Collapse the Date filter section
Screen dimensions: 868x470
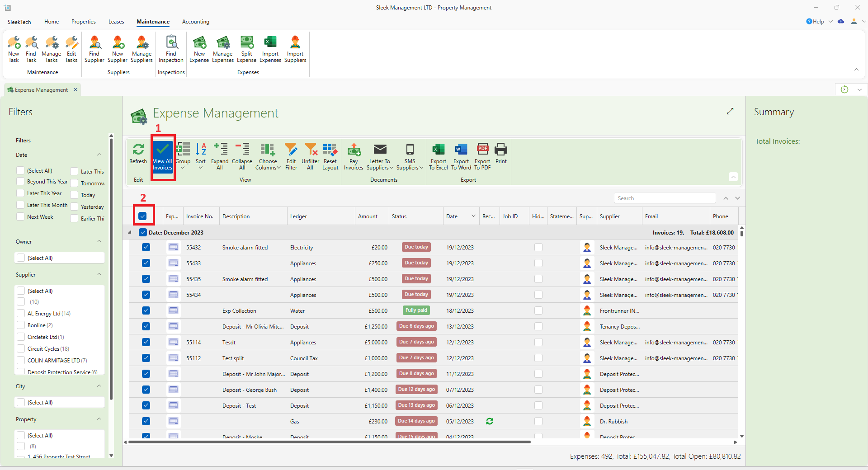(x=99, y=155)
